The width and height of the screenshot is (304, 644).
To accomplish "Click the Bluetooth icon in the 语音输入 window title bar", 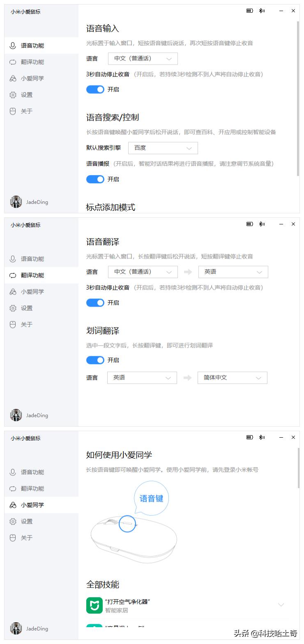I will [262, 11].
